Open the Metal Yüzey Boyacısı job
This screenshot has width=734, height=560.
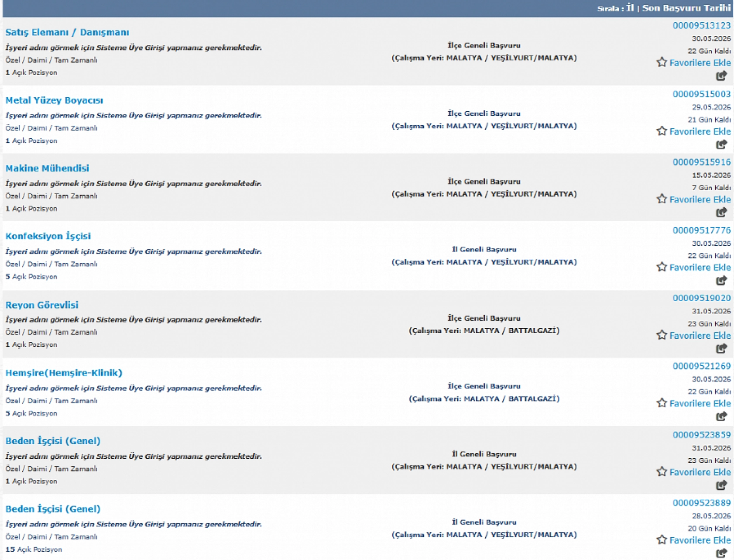coord(54,100)
